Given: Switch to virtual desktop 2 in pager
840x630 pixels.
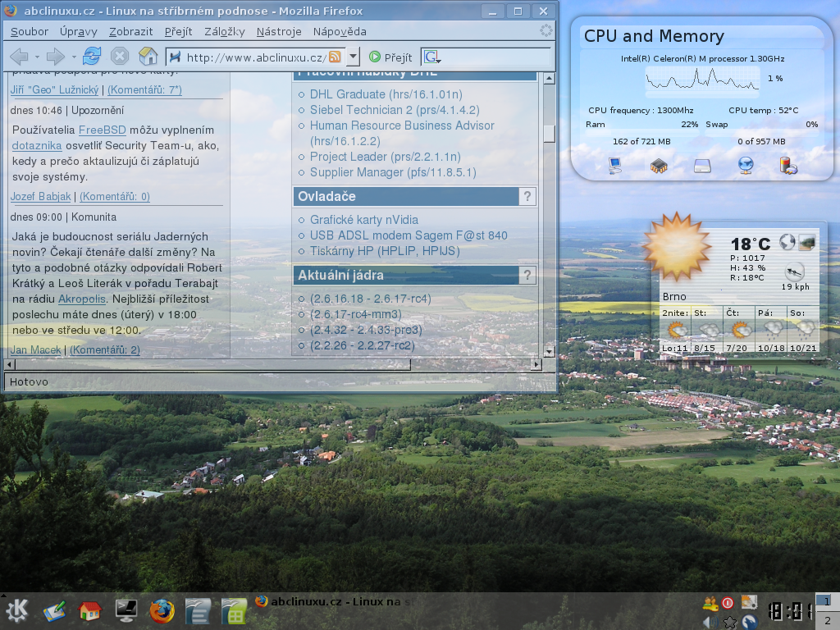Looking at the screenshot, I should pyautogui.click(x=827, y=620).
